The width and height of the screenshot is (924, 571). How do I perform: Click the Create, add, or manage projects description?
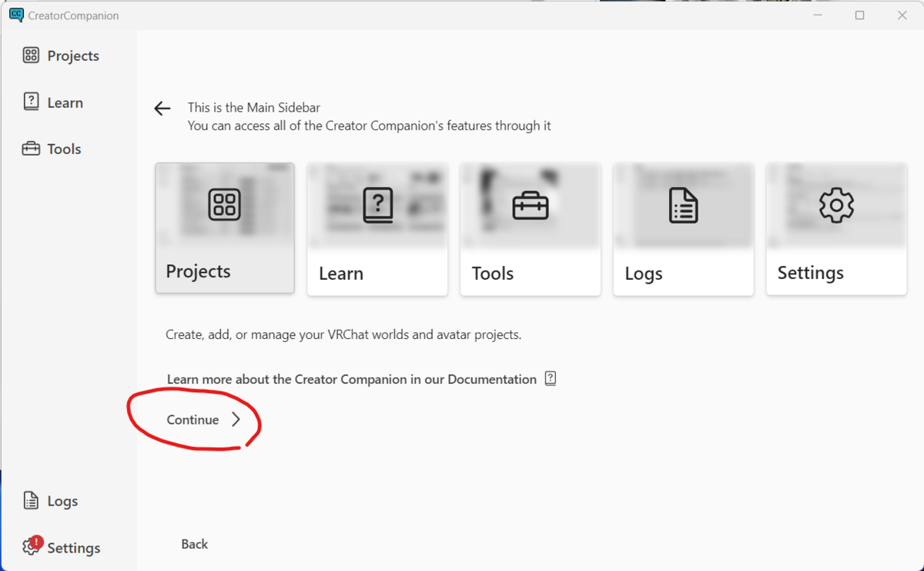pyautogui.click(x=343, y=334)
